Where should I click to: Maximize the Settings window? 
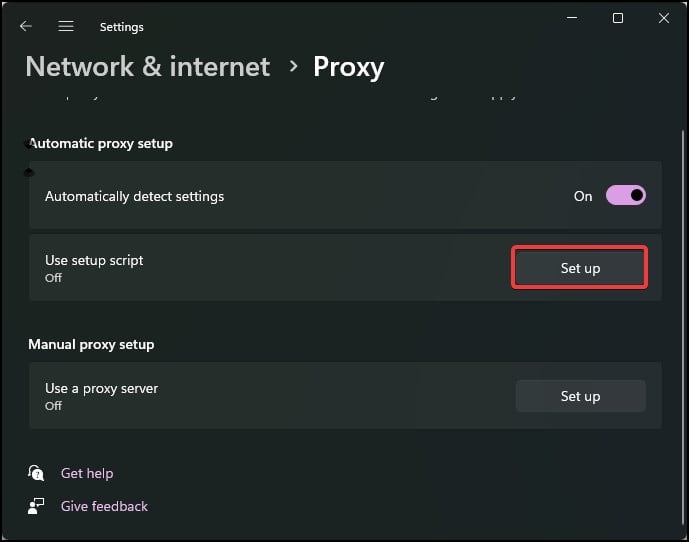[x=617, y=19]
